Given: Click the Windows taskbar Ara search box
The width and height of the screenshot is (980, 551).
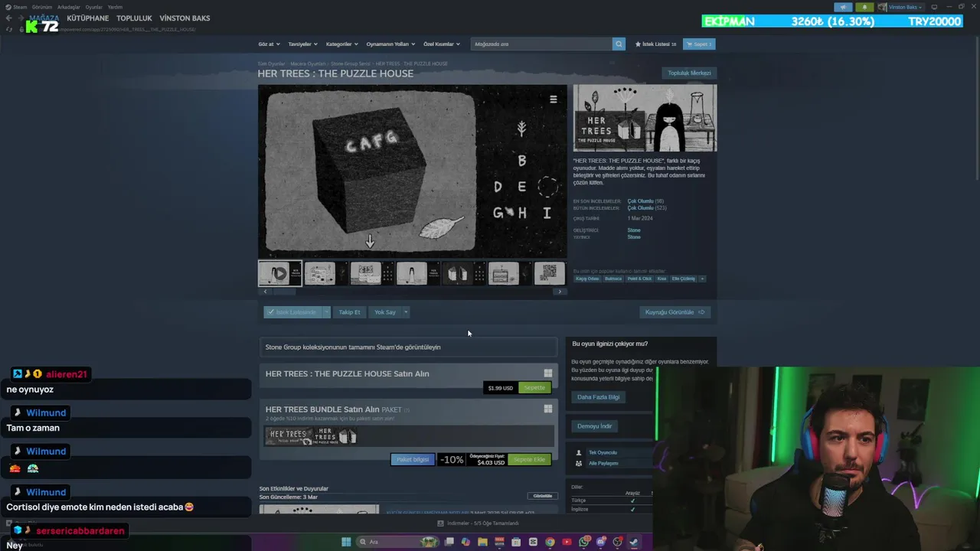Looking at the screenshot, I should coord(397,542).
